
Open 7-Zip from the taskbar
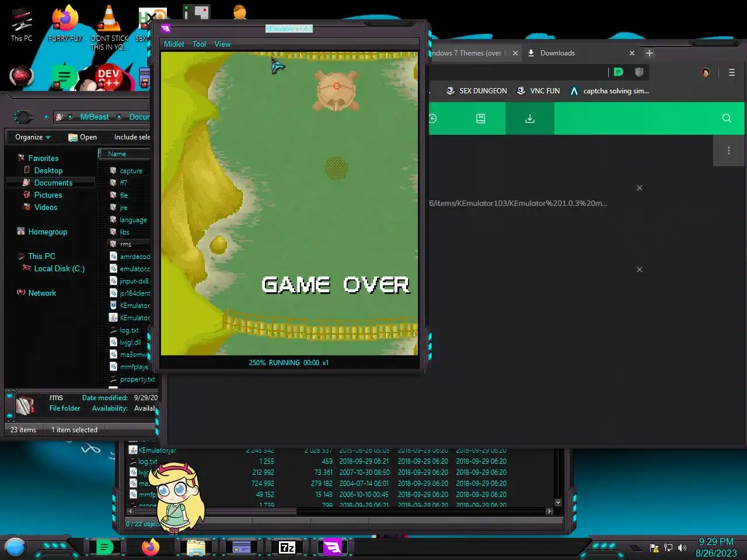click(287, 547)
